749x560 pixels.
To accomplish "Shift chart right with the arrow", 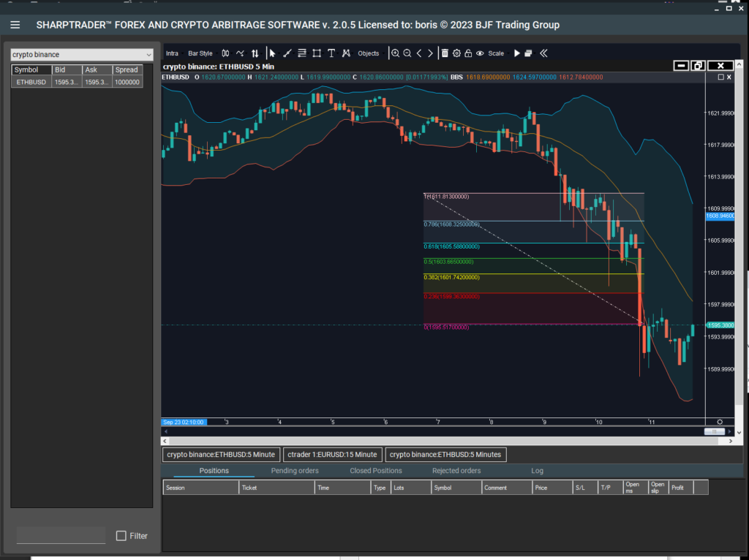I will [x=430, y=53].
